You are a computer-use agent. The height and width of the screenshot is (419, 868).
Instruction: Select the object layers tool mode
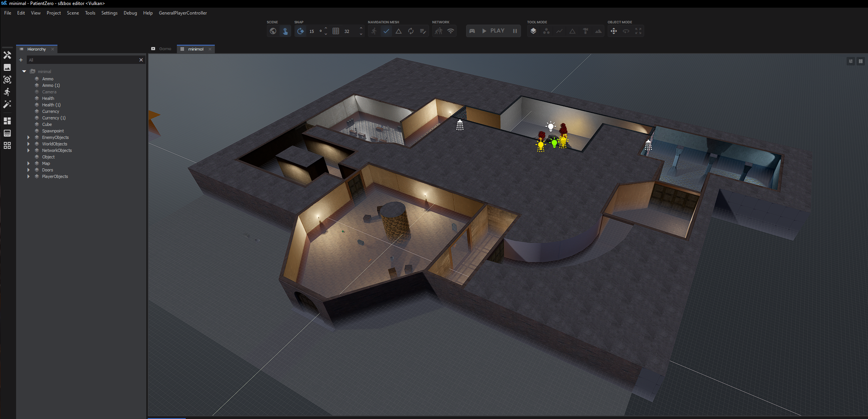coord(533,31)
